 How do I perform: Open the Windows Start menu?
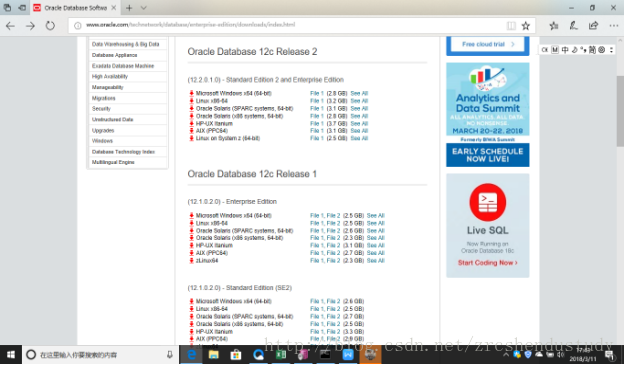11,355
